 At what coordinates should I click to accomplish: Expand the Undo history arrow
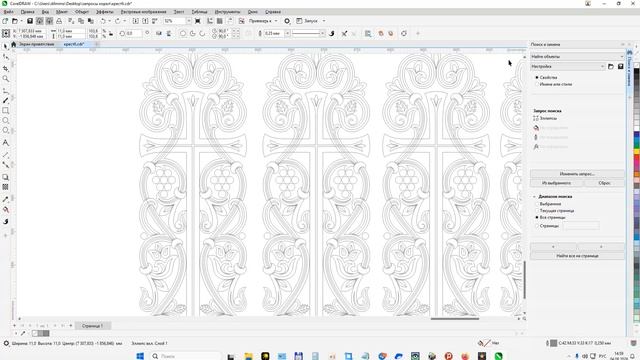pyautogui.click(x=109, y=21)
